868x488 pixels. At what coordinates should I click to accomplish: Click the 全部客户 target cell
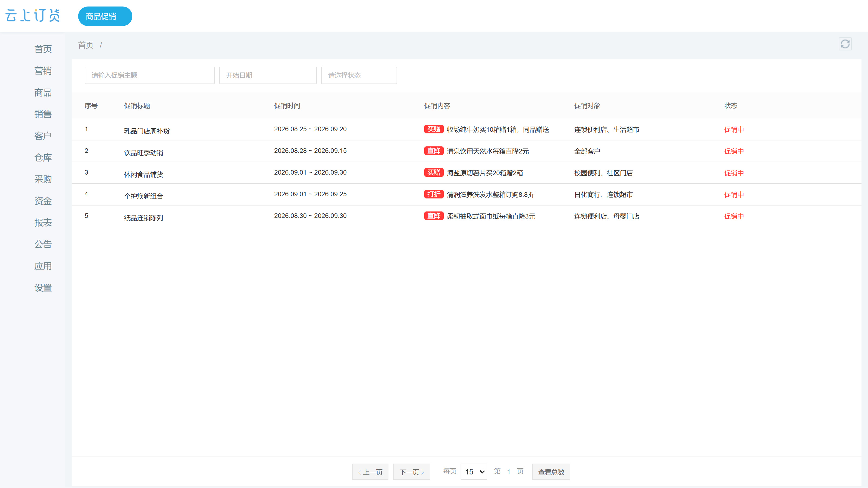587,151
